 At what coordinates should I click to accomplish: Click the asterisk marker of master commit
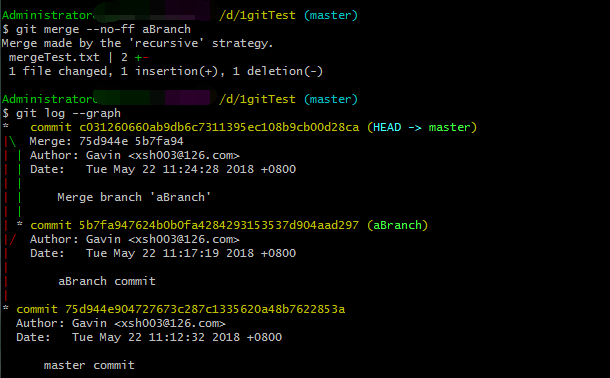click(x=5, y=308)
